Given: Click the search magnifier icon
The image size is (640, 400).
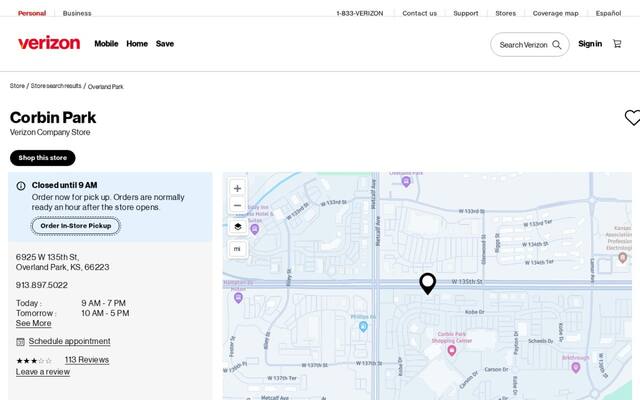Looking at the screenshot, I should tap(557, 44).
